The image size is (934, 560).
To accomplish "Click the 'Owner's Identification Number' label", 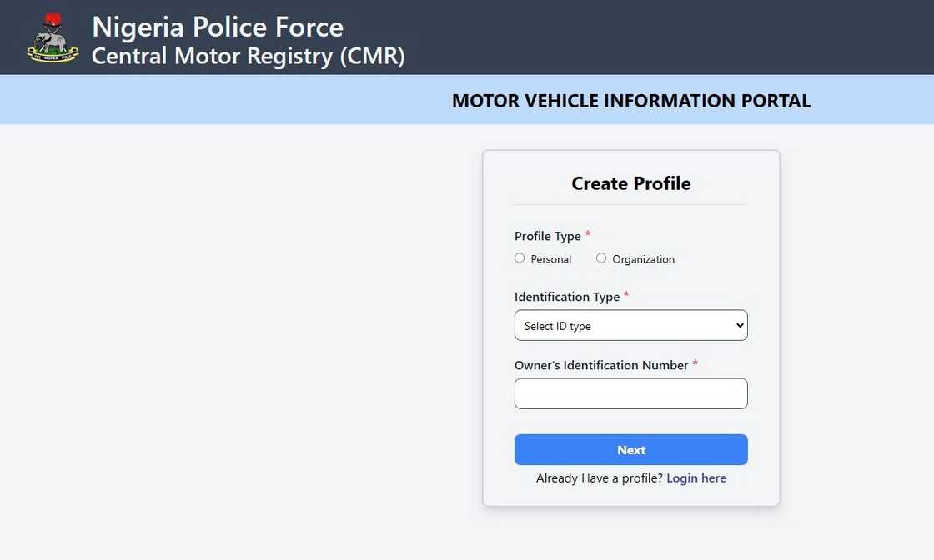I will click(x=600, y=366).
